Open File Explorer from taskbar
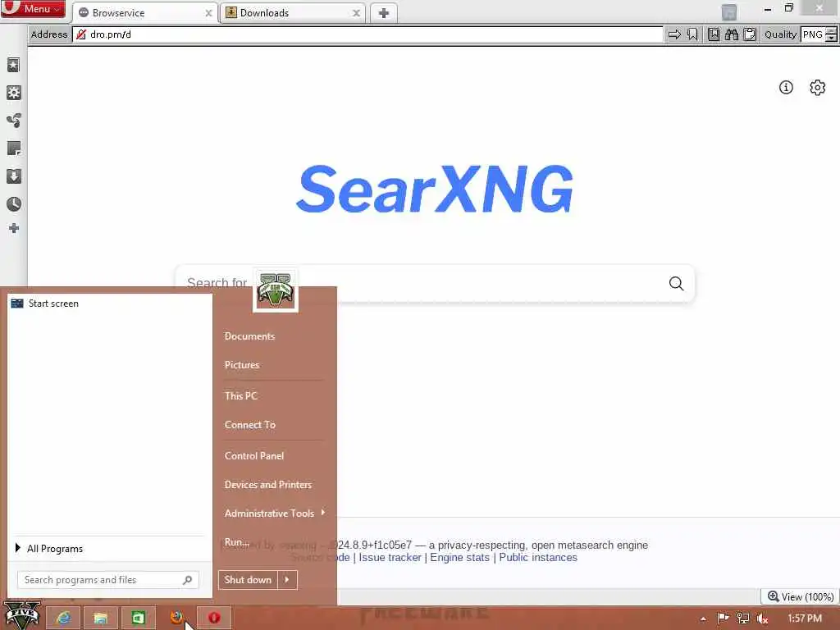This screenshot has width=840, height=630. coord(100,619)
